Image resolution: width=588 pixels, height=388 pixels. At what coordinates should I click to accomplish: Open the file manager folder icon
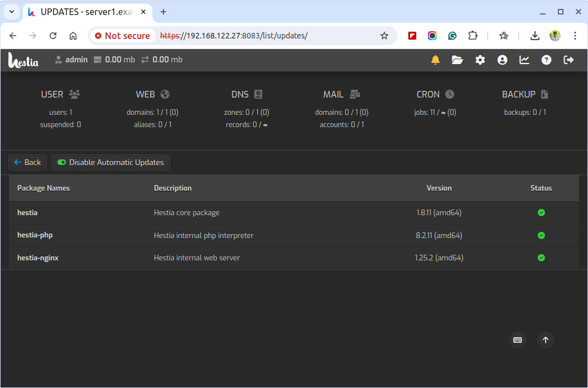(457, 60)
